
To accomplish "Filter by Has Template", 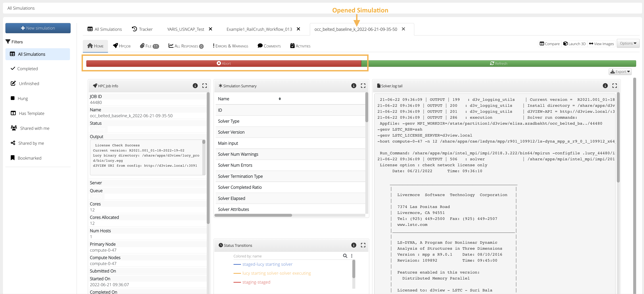I will coord(27,113).
